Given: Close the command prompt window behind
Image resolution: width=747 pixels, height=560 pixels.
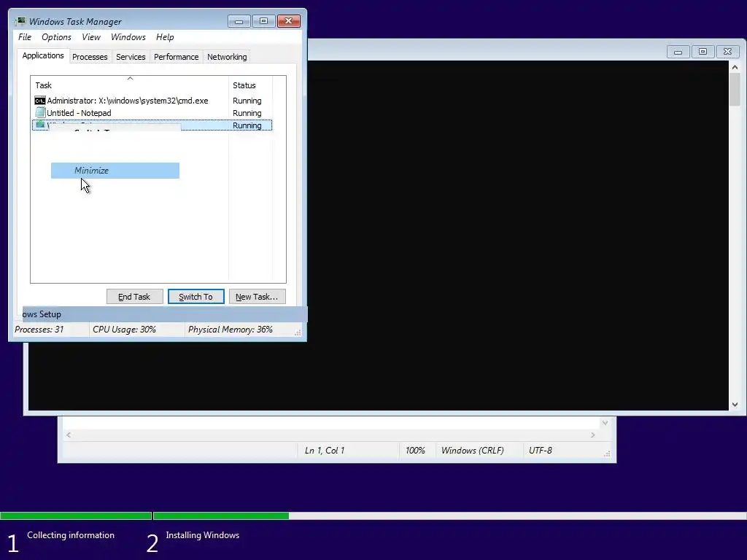Looking at the screenshot, I should tap(727, 52).
